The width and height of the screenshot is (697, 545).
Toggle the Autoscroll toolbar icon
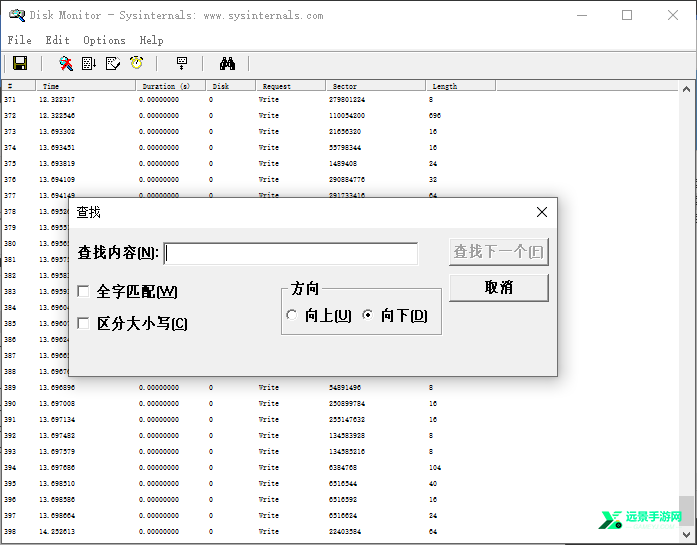point(89,64)
